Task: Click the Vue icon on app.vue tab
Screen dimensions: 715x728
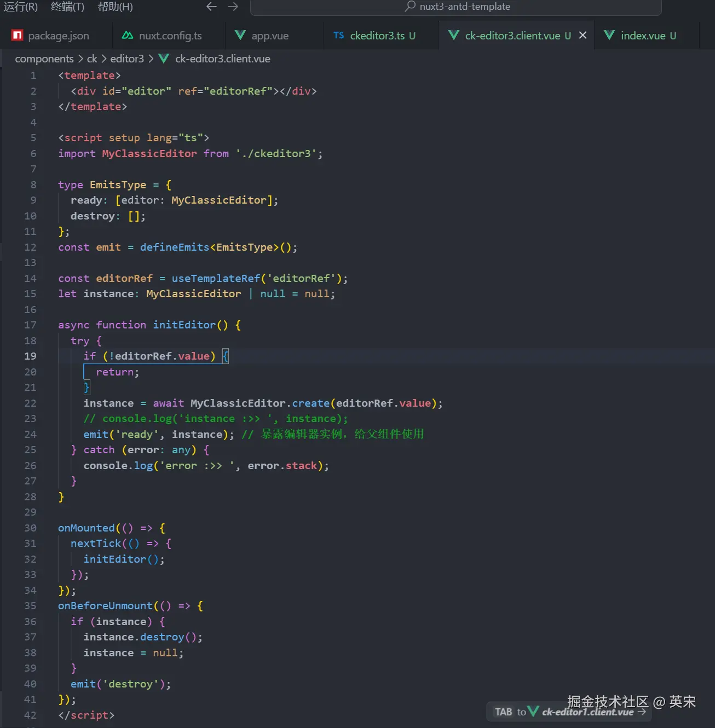Action: tap(240, 36)
